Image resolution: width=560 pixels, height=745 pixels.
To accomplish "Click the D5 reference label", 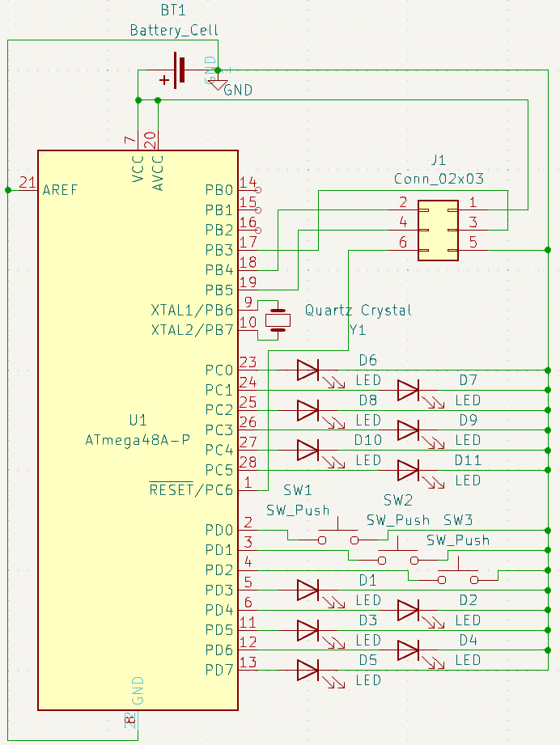I will [x=368, y=660].
